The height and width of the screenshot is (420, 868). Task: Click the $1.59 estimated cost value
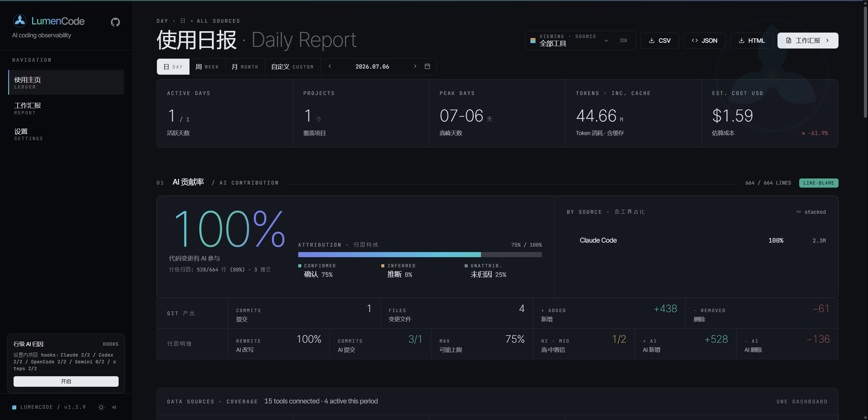pos(732,116)
